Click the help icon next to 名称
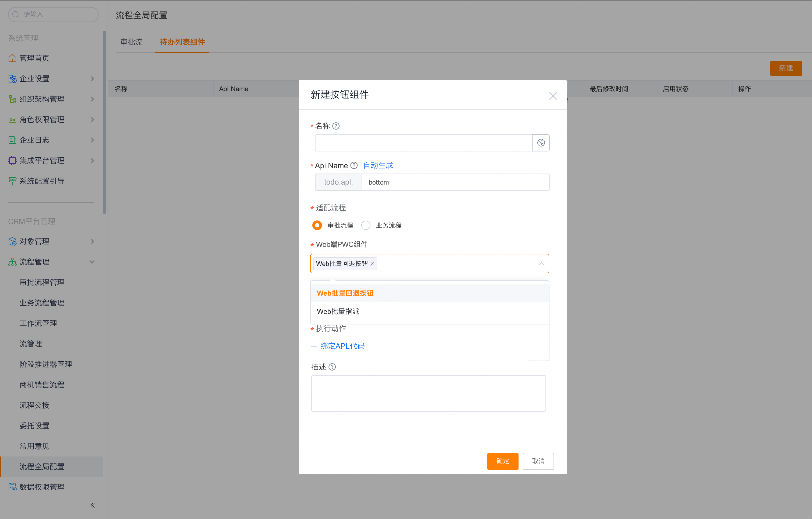The height and width of the screenshot is (519, 812). coord(336,126)
